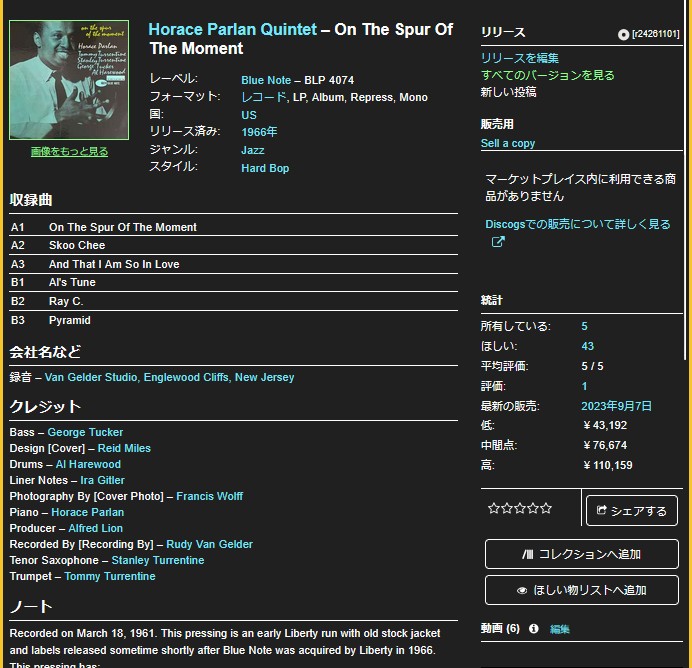Open Van Gelder Studio recording location link
This screenshot has height=668, width=692.
tap(169, 377)
